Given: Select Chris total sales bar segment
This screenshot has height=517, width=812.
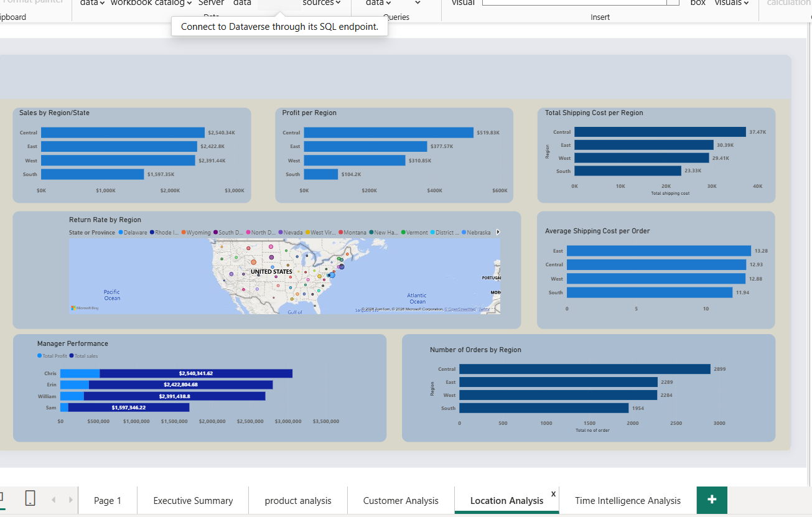Looking at the screenshot, I should click(196, 373).
